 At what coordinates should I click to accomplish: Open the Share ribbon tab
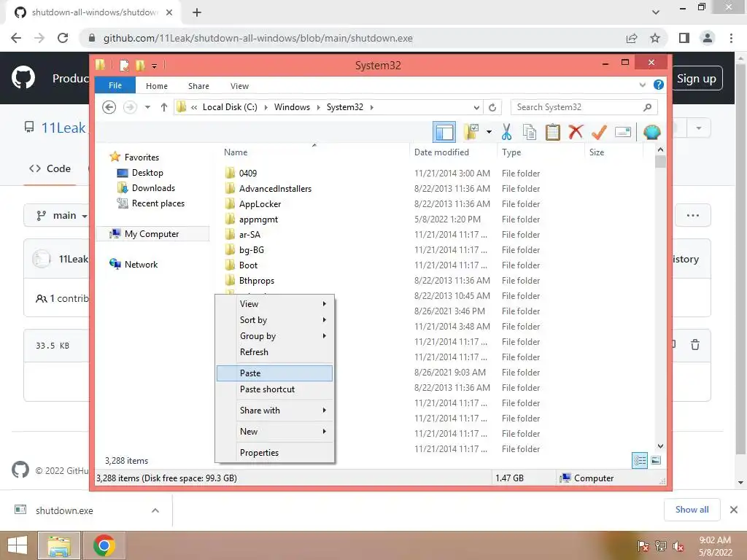point(198,86)
